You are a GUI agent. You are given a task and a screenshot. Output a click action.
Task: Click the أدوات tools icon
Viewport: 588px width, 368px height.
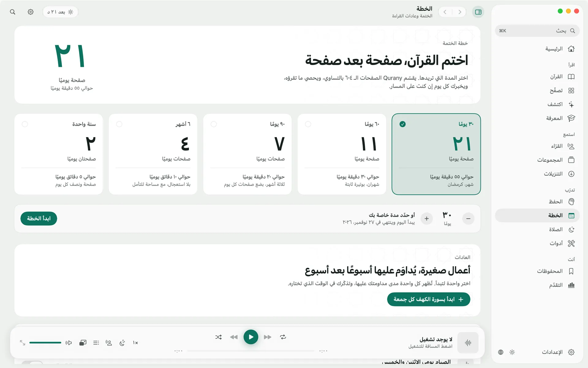coord(571,243)
